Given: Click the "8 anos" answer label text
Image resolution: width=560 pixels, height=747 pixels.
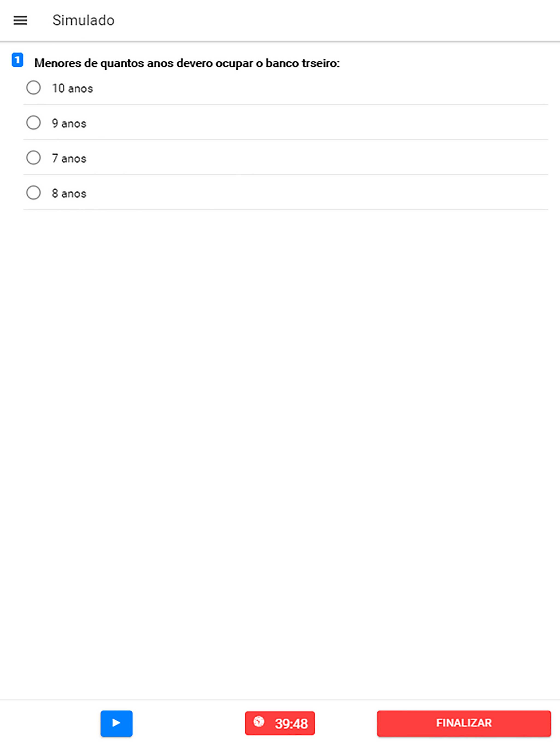Looking at the screenshot, I should point(69,194).
